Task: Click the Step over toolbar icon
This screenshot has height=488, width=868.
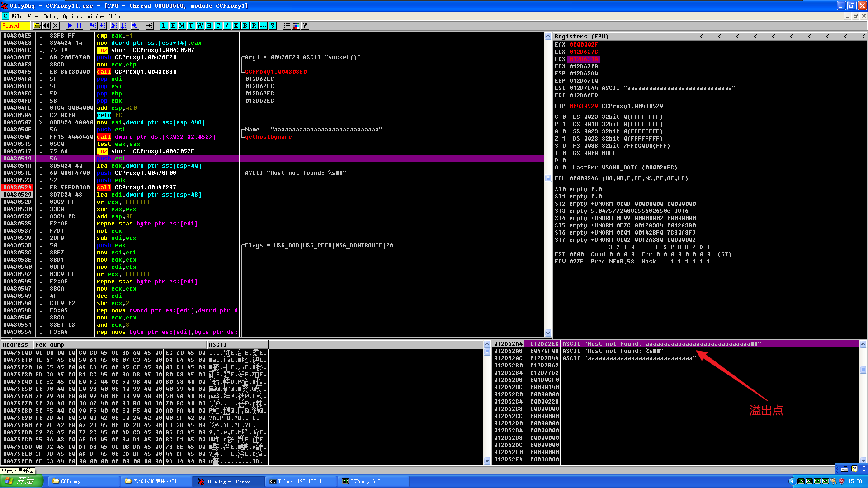Action: [103, 26]
